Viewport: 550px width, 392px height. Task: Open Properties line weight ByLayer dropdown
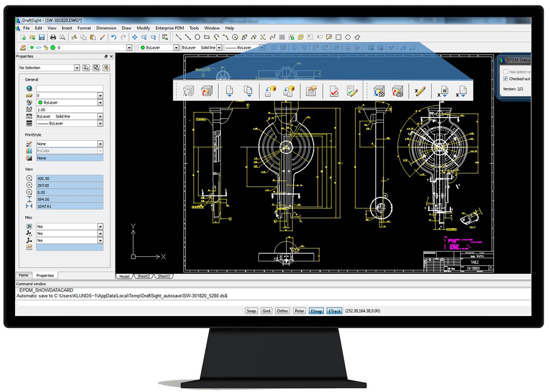pyautogui.click(x=100, y=123)
